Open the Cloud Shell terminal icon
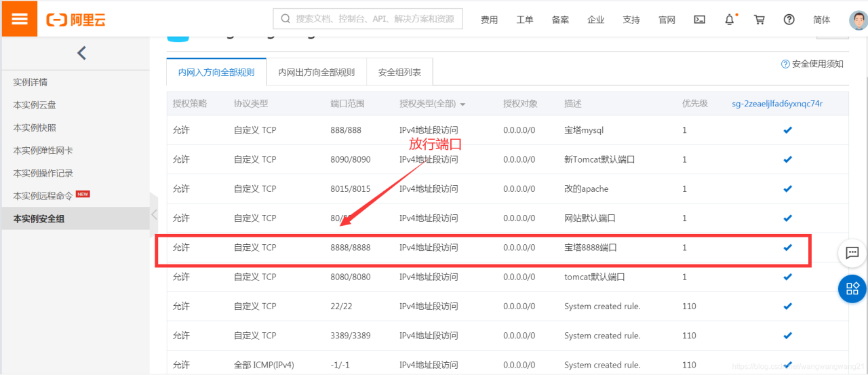This screenshot has width=868, height=375. [700, 20]
